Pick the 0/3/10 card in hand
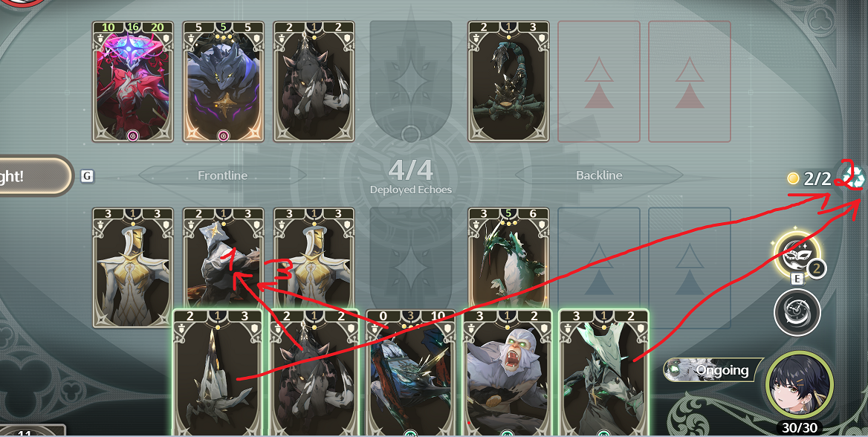The height and width of the screenshot is (437, 868). (x=411, y=373)
